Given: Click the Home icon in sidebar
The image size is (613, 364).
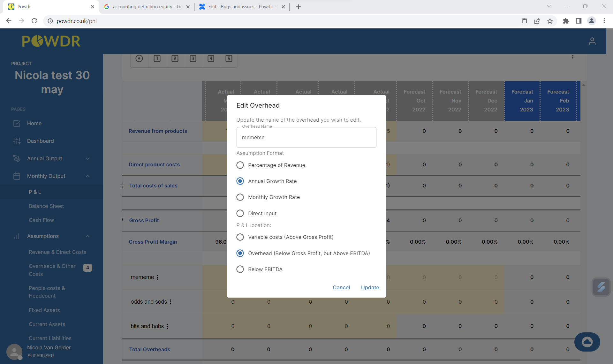Looking at the screenshot, I should [x=17, y=123].
